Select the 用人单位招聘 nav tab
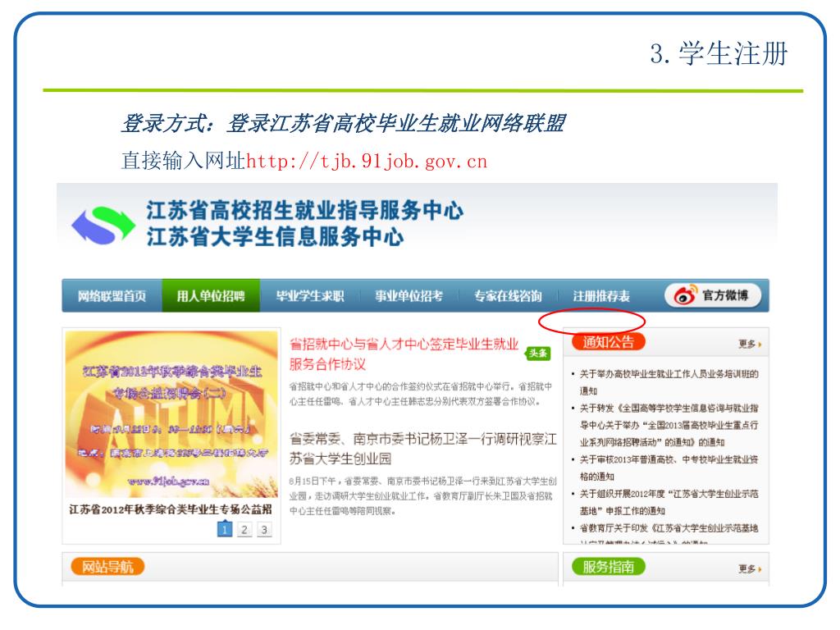 coord(211,295)
